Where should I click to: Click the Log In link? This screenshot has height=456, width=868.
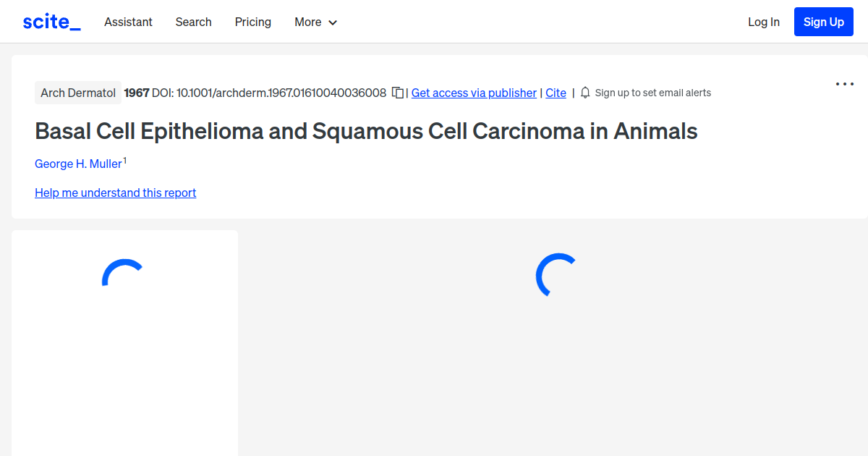[764, 22]
